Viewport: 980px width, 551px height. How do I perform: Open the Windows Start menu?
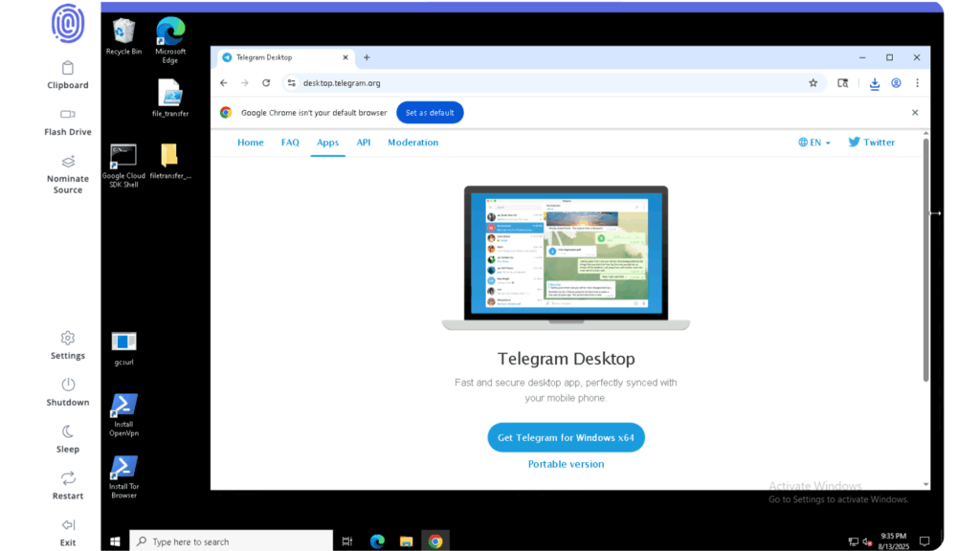115,541
